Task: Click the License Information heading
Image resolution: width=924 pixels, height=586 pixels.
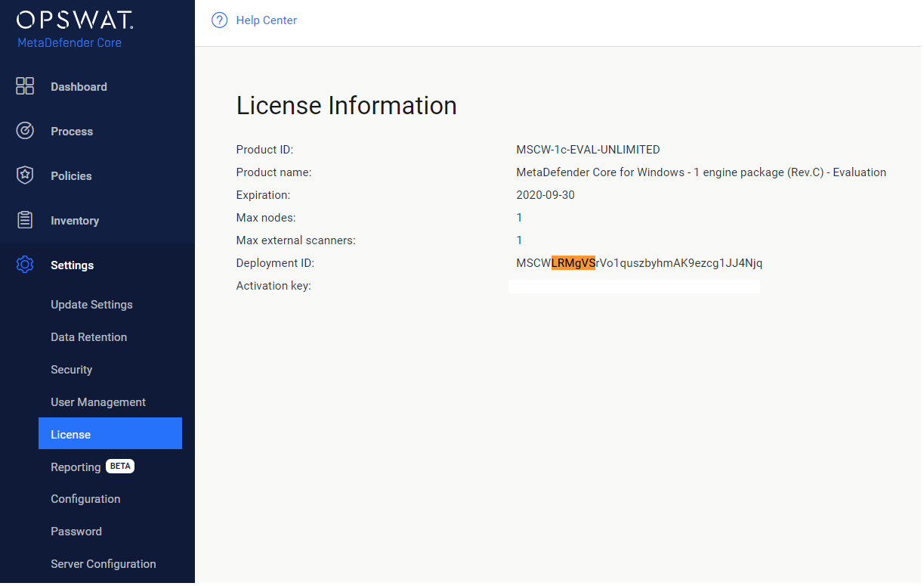Action: tap(347, 105)
